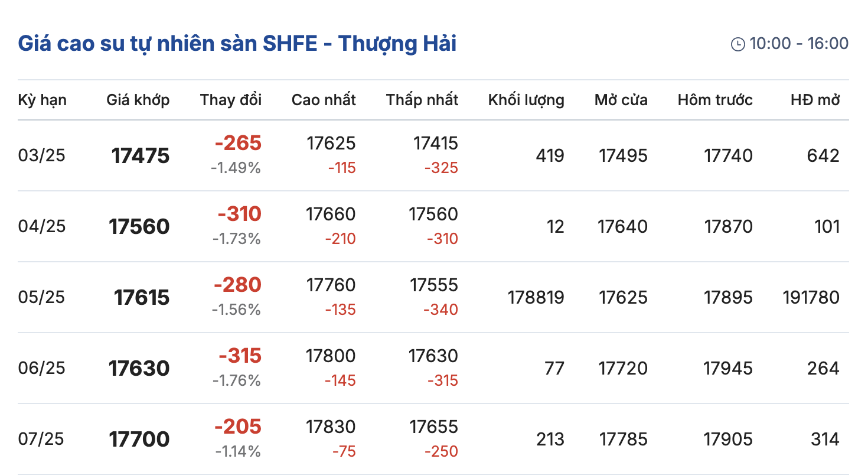
Task: Click the clock icon beside 10:00 - 16:00
Action: point(738,44)
